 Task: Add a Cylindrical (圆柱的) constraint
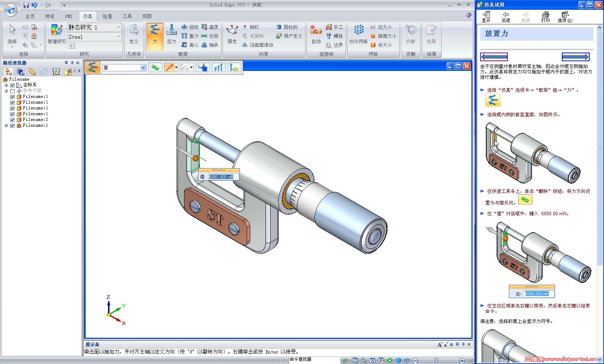(x=287, y=27)
